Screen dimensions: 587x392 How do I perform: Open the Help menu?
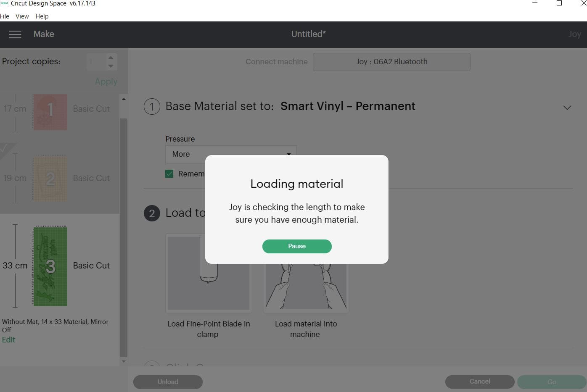(42, 16)
